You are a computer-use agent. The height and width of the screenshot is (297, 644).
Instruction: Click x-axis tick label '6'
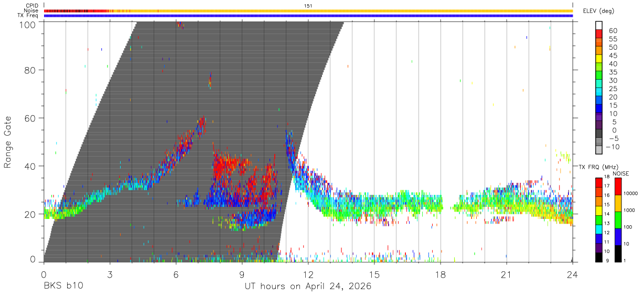pyautogui.click(x=176, y=274)
